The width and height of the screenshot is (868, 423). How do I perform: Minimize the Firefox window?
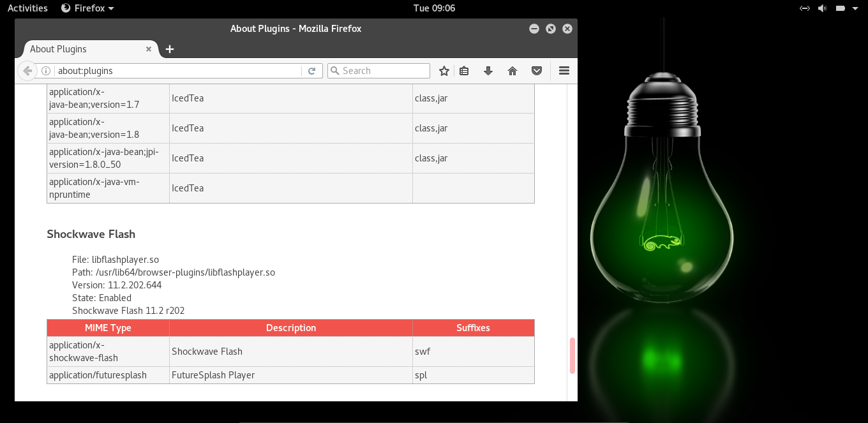534,29
